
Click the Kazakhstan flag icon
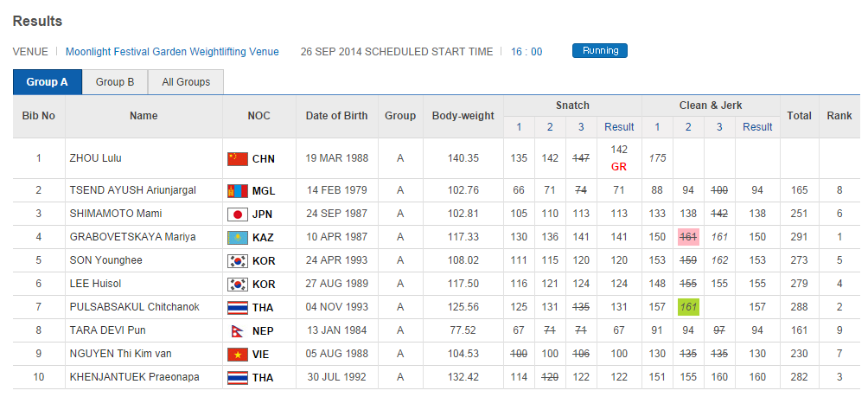point(237,237)
